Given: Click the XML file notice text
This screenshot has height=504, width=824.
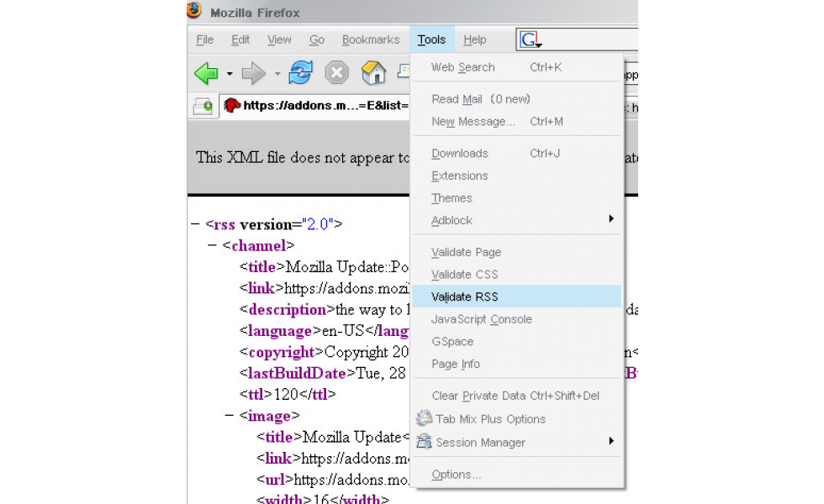Looking at the screenshot, I should (302, 158).
